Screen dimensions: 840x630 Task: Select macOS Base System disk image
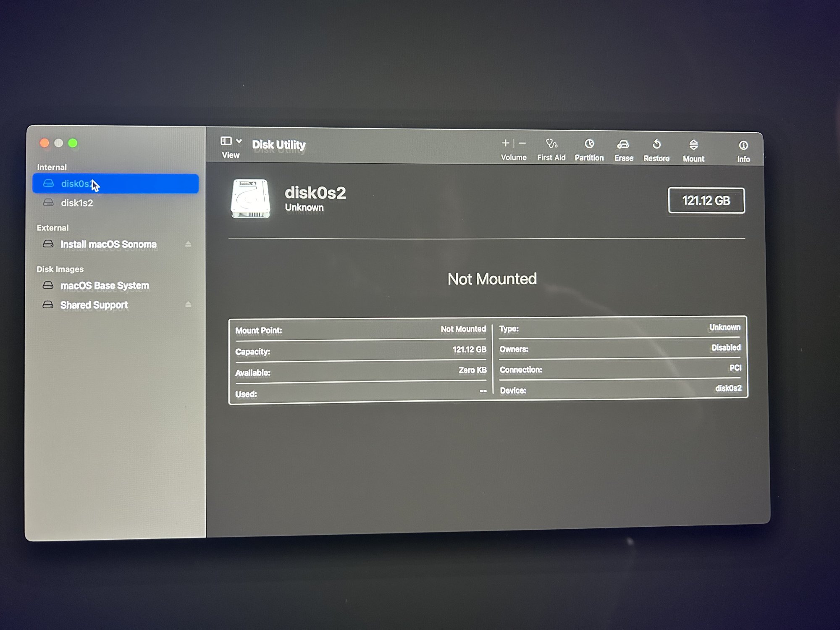point(105,286)
